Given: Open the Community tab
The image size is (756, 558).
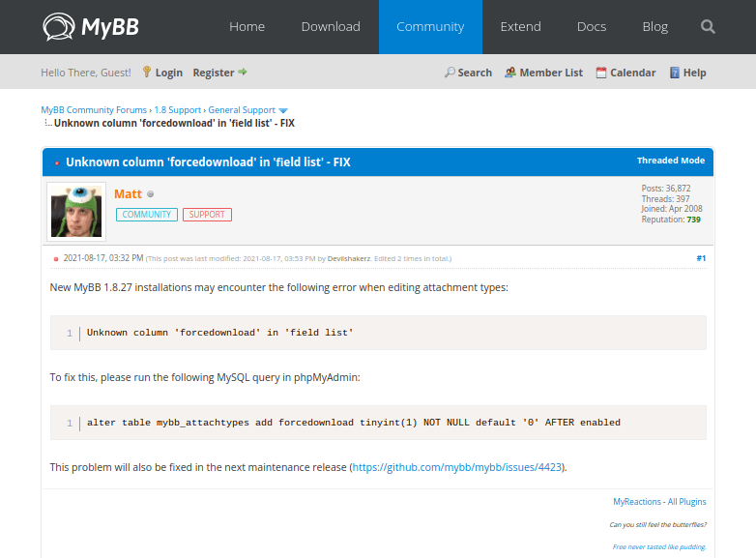Looking at the screenshot, I should click(430, 26).
